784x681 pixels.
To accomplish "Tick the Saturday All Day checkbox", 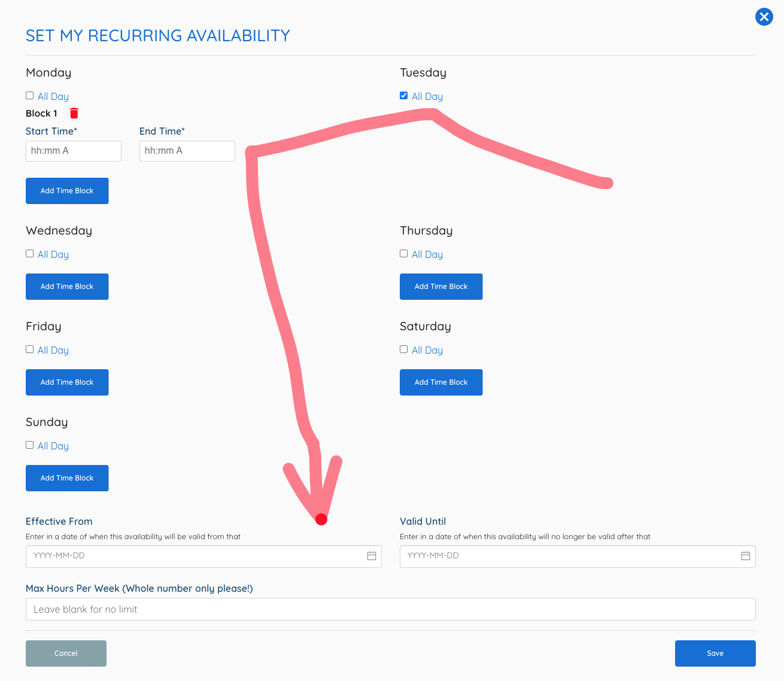I will coord(404,349).
